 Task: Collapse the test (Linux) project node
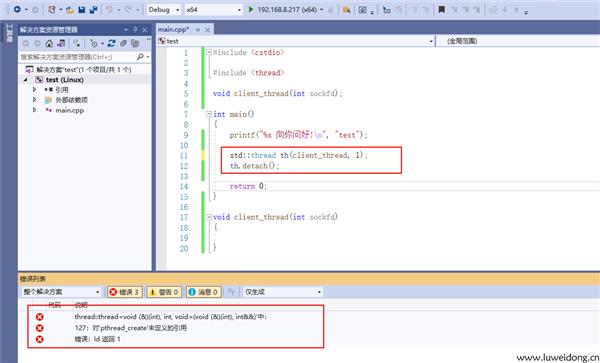point(26,80)
